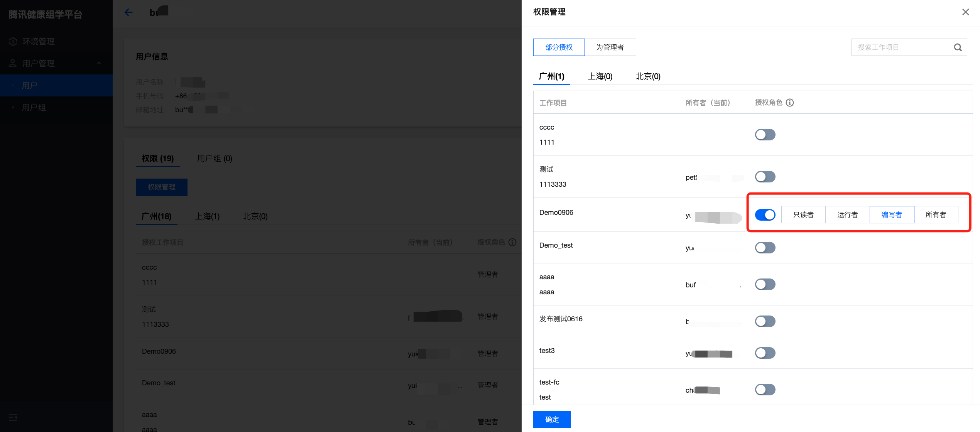Image resolution: width=980 pixels, height=432 pixels.
Task: Click 环境管理 shield icon in sidebar
Action: (x=13, y=42)
